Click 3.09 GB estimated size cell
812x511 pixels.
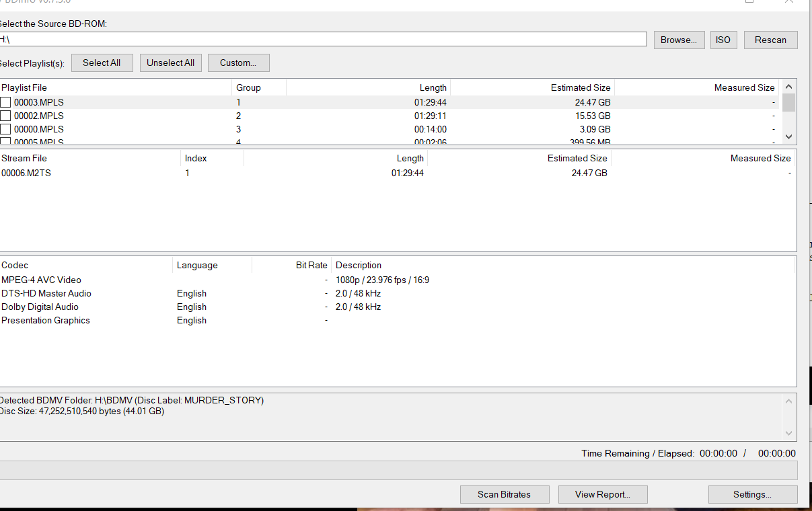595,129
